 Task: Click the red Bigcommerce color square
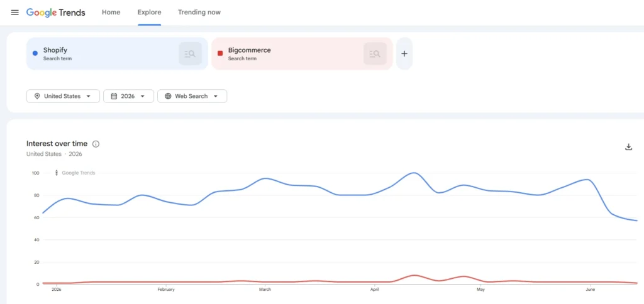point(220,53)
